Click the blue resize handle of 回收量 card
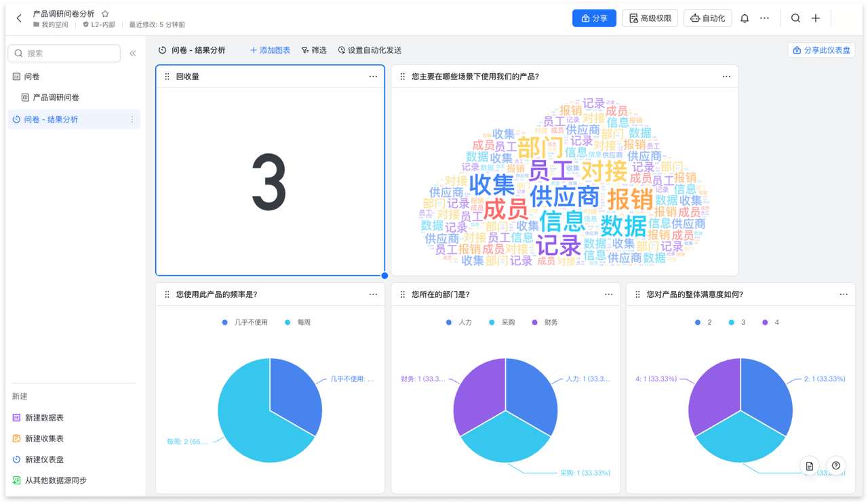Viewport: 868px width, 504px height. point(384,275)
